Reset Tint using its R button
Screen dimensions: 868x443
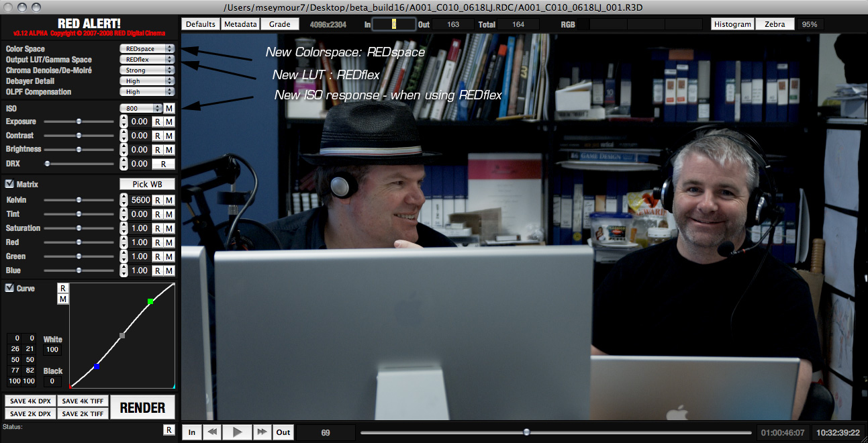157,214
